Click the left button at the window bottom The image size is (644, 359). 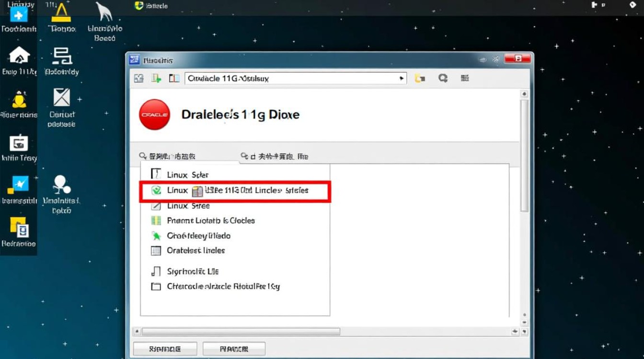pos(165,348)
